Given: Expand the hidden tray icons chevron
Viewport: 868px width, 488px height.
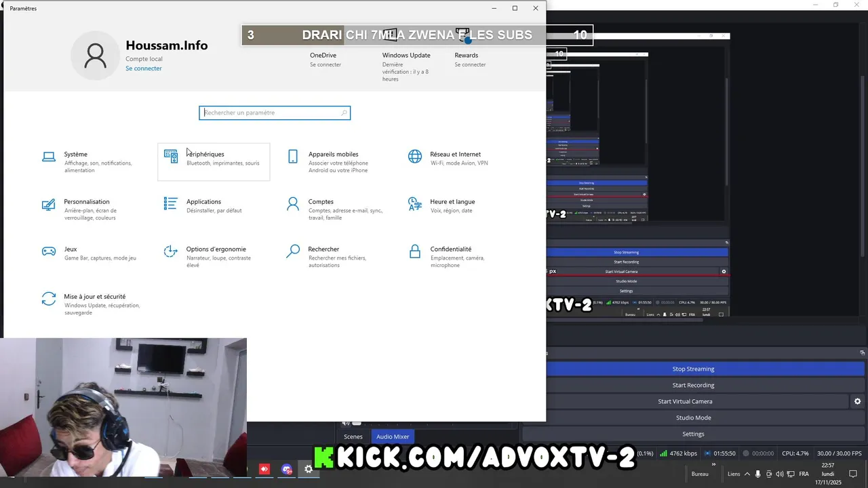Looking at the screenshot, I should click(747, 474).
